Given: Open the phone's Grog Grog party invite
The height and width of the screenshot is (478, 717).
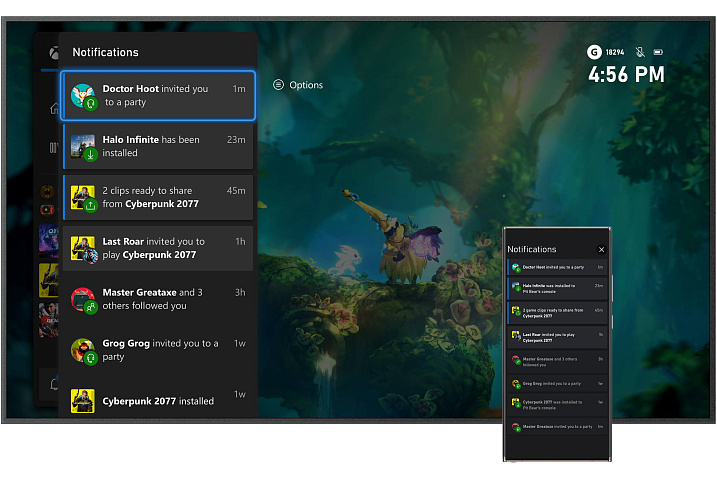Looking at the screenshot, I should click(x=557, y=383).
